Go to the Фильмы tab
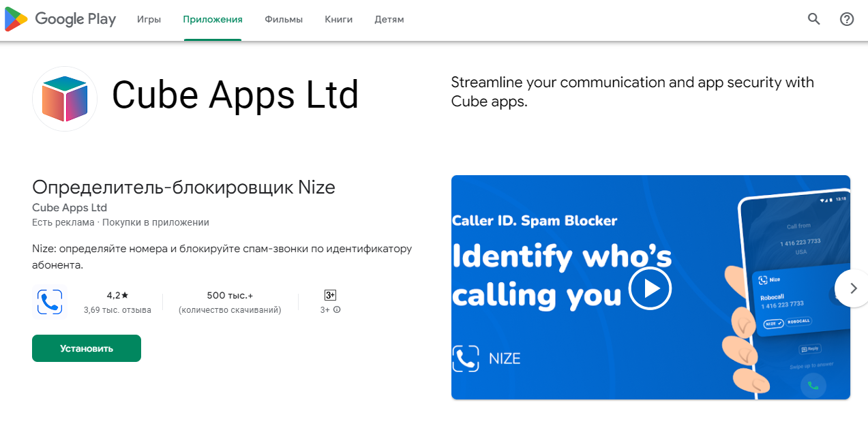 [x=284, y=20]
